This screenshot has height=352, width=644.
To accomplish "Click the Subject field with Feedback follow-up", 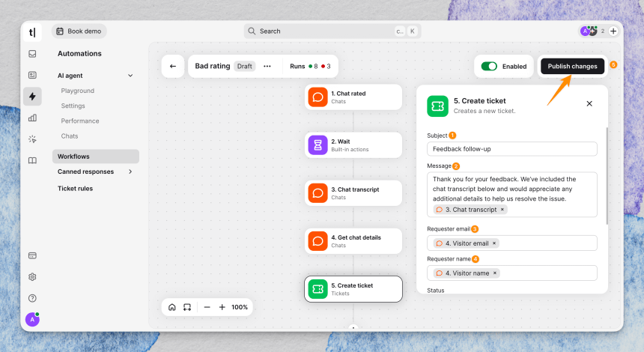I will (511, 149).
